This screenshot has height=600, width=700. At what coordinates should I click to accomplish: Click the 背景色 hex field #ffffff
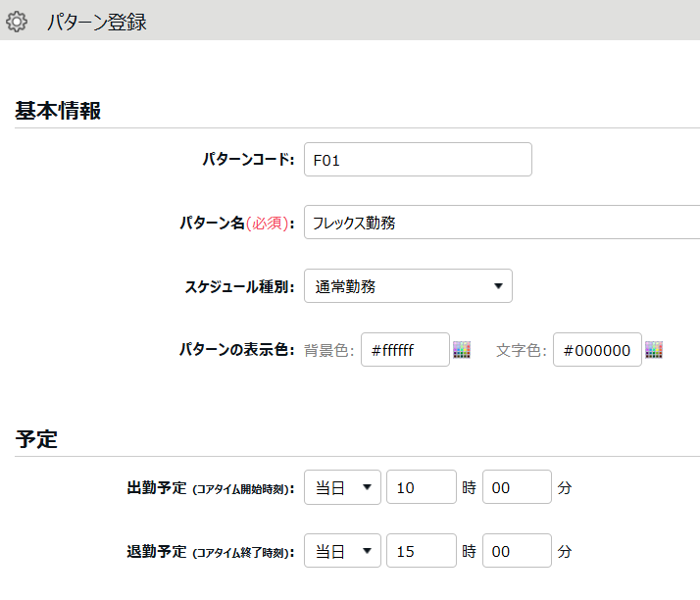point(405,350)
